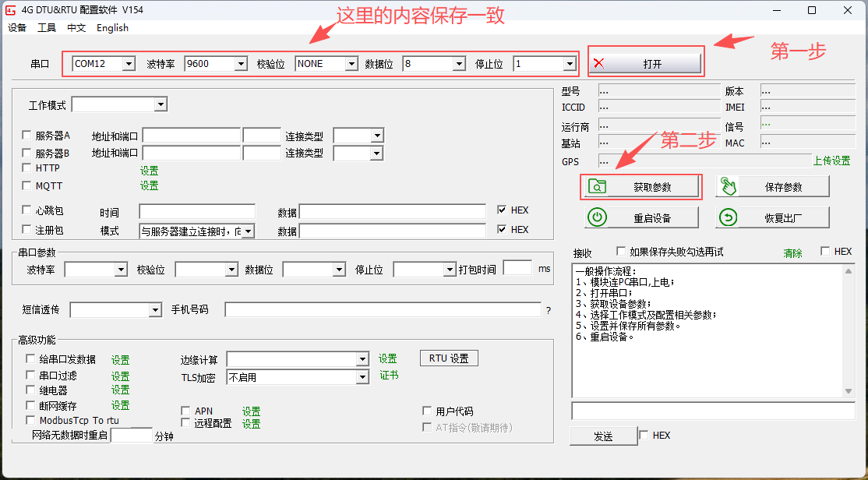This screenshot has height=480, width=868.
Task: Open the 波特率 9600 dropdown at top
Action: point(242,64)
